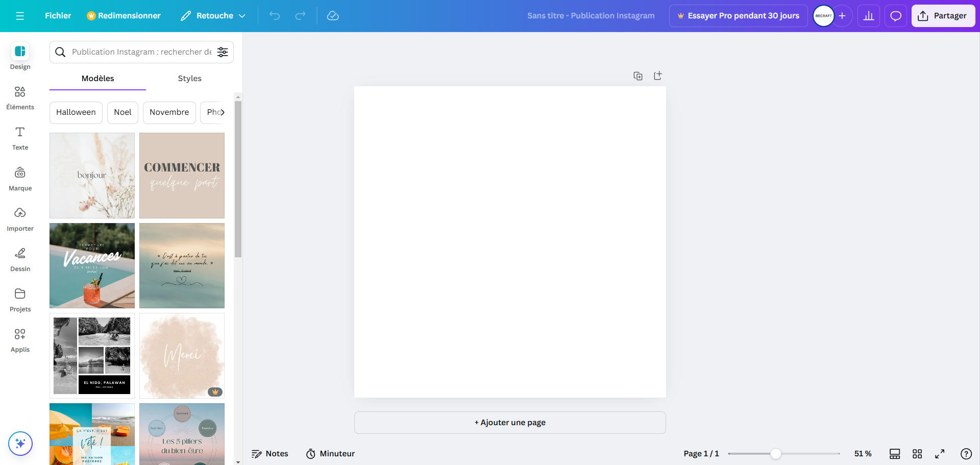Select the bonjour template thumbnail

point(92,176)
